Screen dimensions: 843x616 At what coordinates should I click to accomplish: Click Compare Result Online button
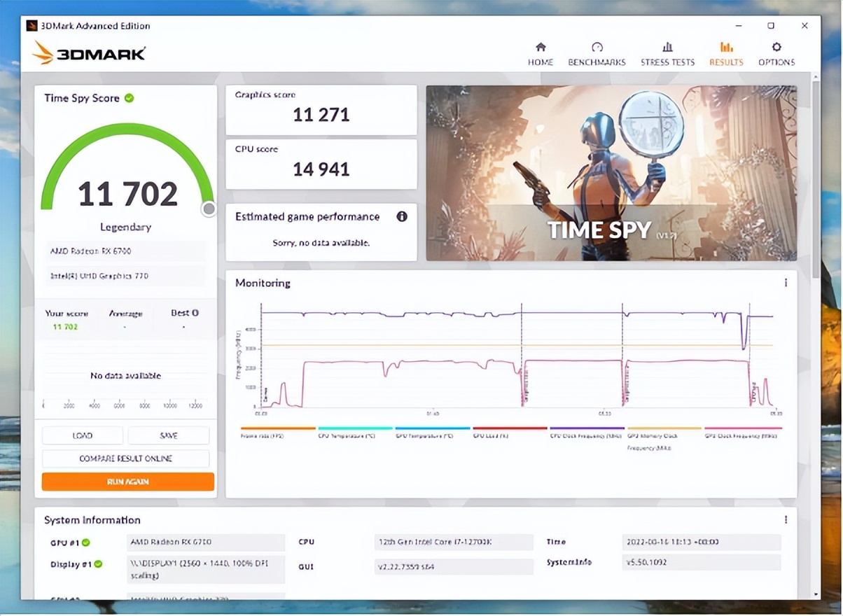point(126,458)
